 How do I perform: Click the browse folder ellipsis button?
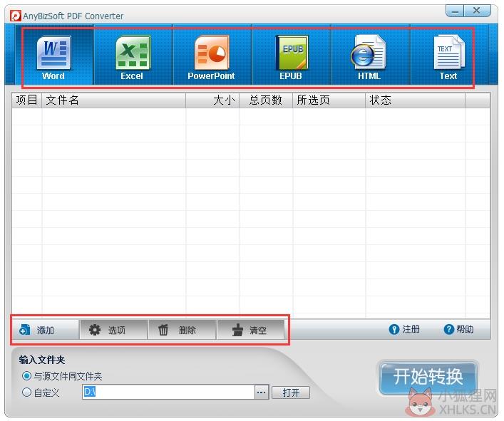(x=262, y=393)
